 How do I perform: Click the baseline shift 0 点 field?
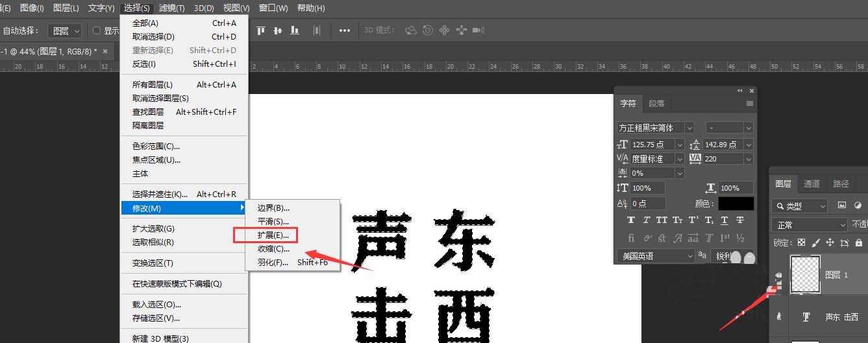647,204
